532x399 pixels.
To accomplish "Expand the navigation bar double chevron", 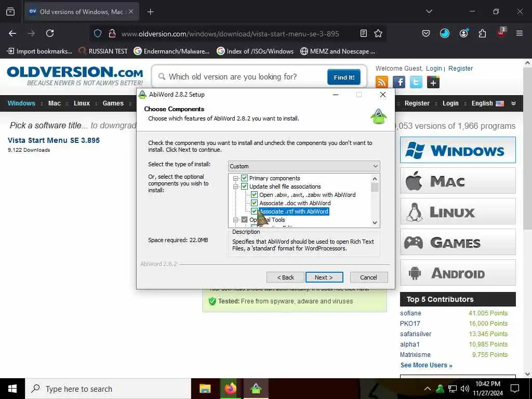I will 513,103.
